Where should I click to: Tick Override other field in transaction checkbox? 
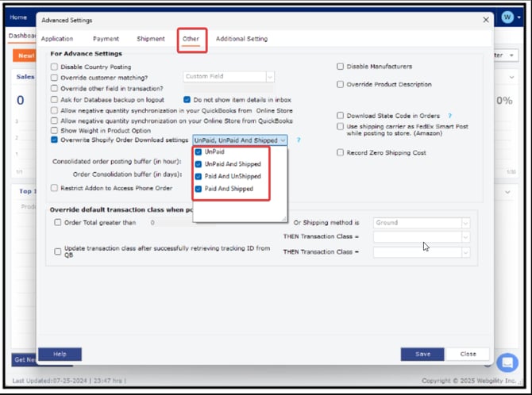tap(54, 89)
